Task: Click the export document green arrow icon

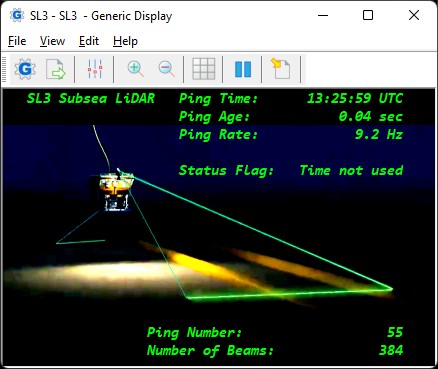Action: coord(56,69)
